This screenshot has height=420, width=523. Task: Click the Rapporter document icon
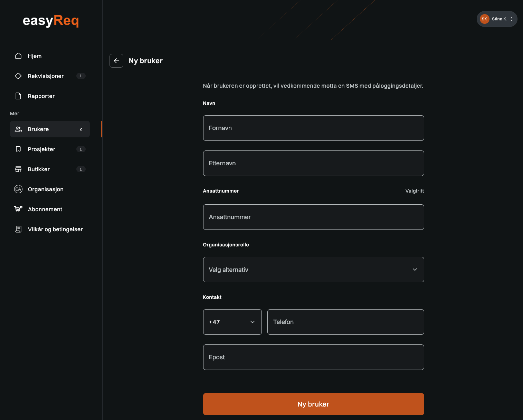pyautogui.click(x=18, y=96)
